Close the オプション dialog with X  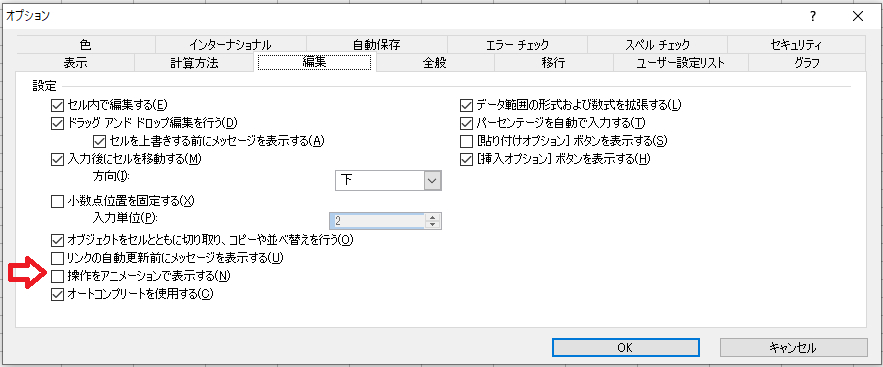[858, 16]
